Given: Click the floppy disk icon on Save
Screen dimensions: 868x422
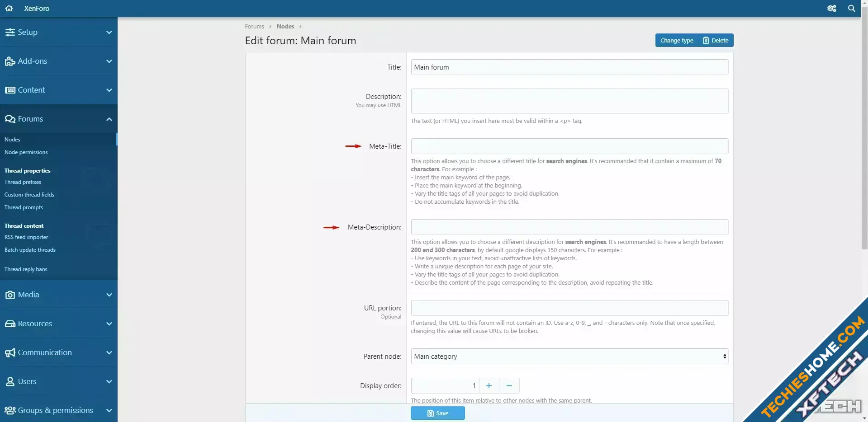Looking at the screenshot, I should [431, 413].
